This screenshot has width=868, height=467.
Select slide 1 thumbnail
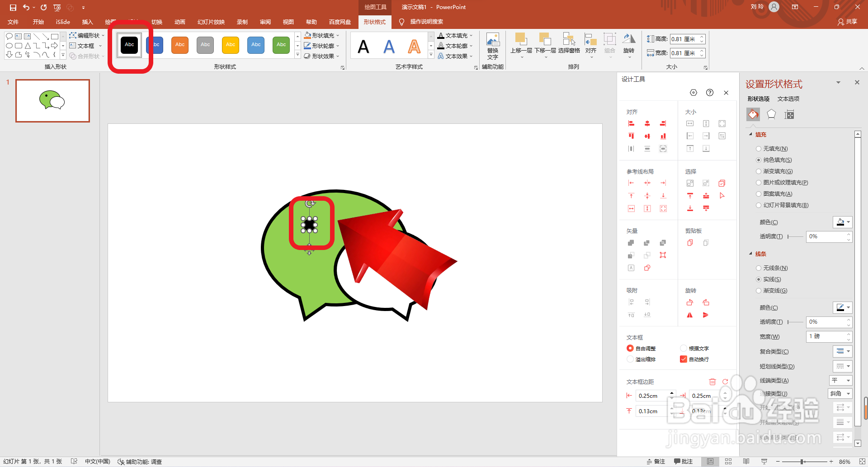click(52, 101)
